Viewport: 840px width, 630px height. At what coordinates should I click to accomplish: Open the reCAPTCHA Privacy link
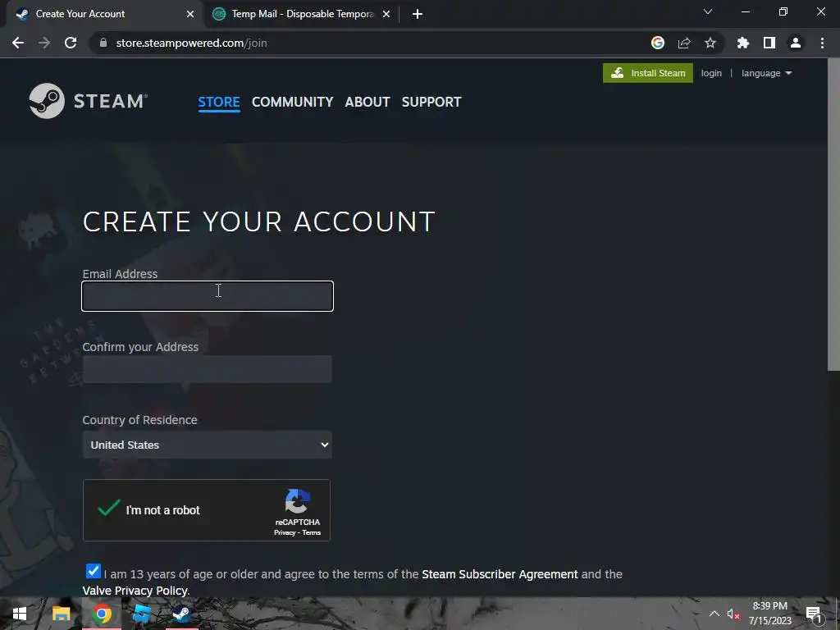point(285,532)
